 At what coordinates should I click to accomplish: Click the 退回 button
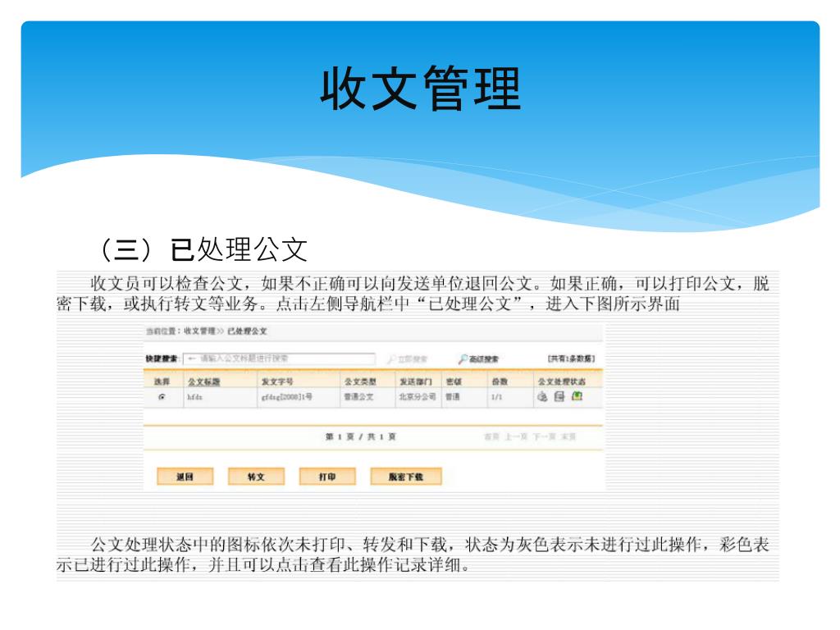[x=185, y=477]
